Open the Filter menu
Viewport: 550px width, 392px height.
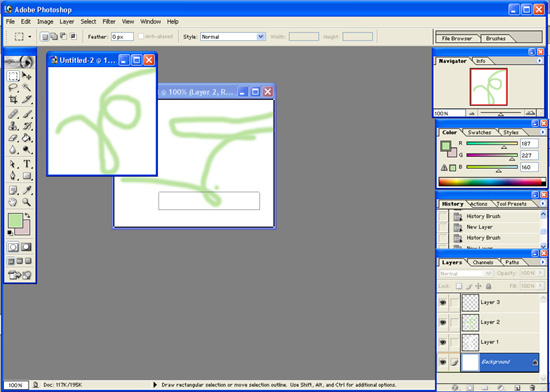109,22
